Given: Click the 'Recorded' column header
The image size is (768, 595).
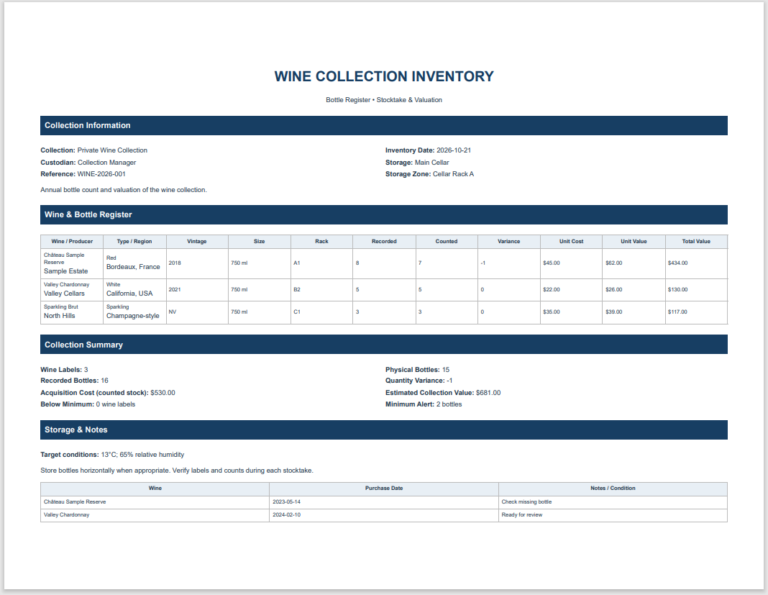Looking at the screenshot, I should (x=384, y=241).
